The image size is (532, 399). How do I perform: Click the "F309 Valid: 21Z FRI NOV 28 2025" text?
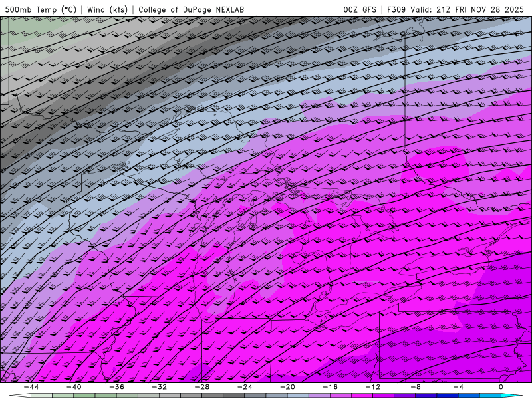point(456,9)
